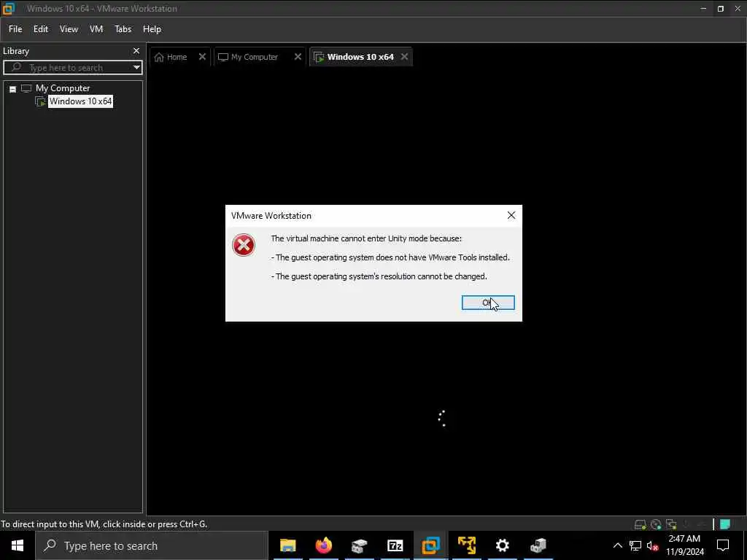
Task: Show hidden system tray icons
Action: (x=617, y=545)
